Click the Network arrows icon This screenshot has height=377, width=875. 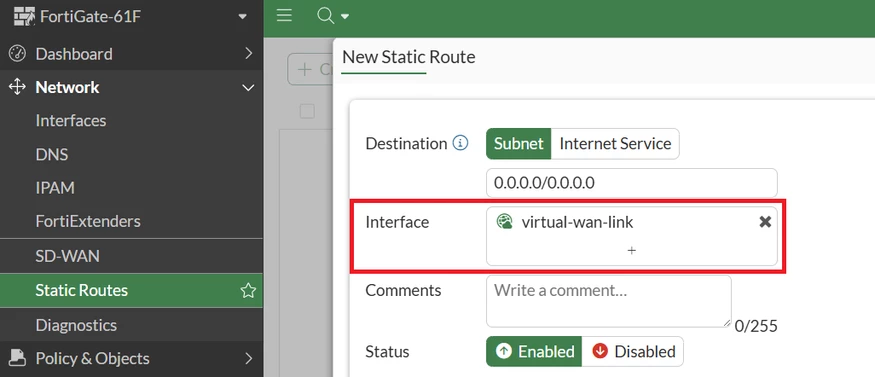(17, 87)
